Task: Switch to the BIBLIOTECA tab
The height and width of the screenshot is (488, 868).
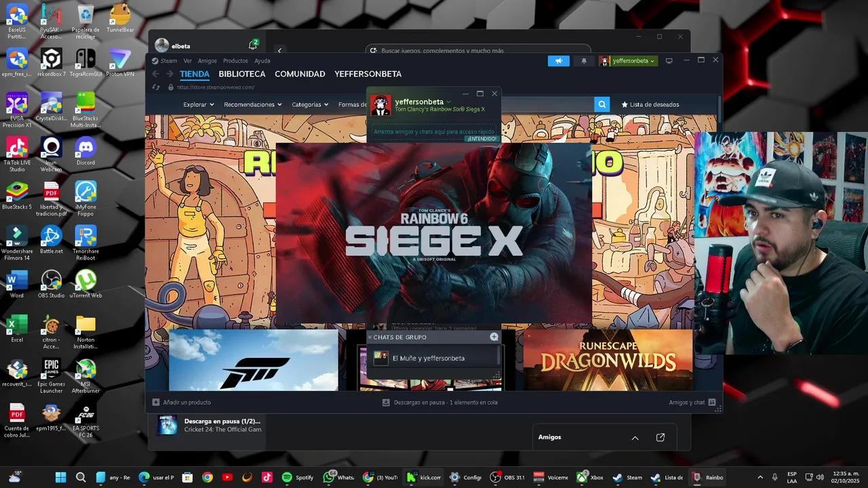Action: [x=242, y=74]
